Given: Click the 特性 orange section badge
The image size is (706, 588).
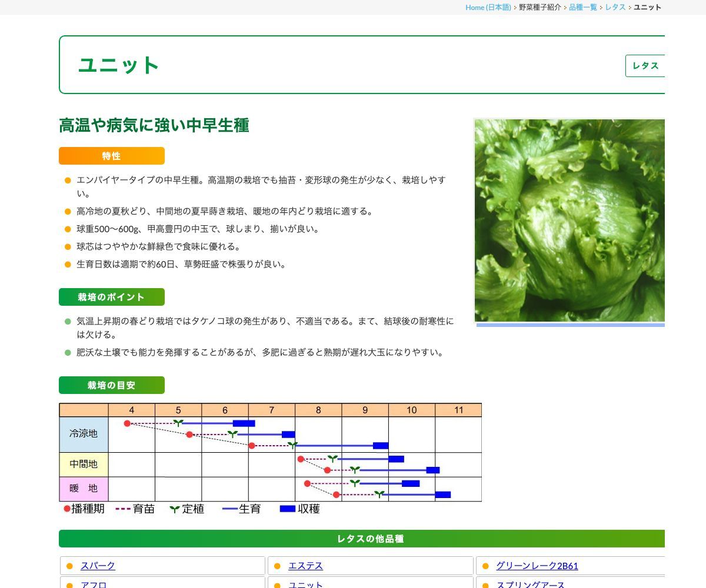Looking at the screenshot, I should [x=111, y=156].
